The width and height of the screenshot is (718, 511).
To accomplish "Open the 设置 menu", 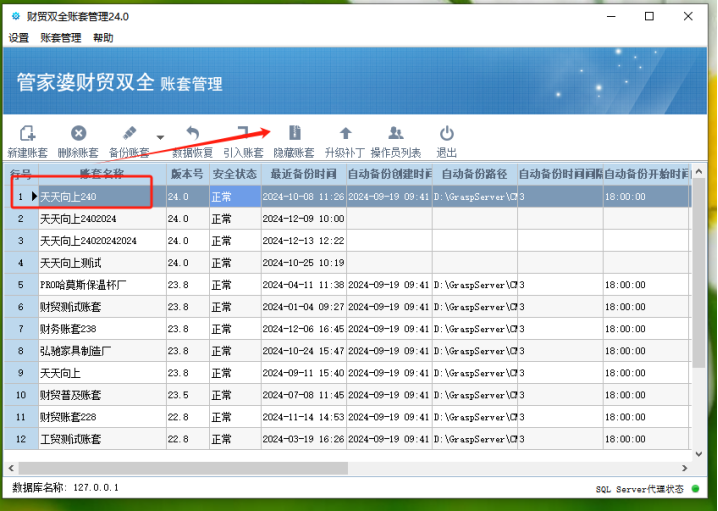I will (x=19, y=38).
